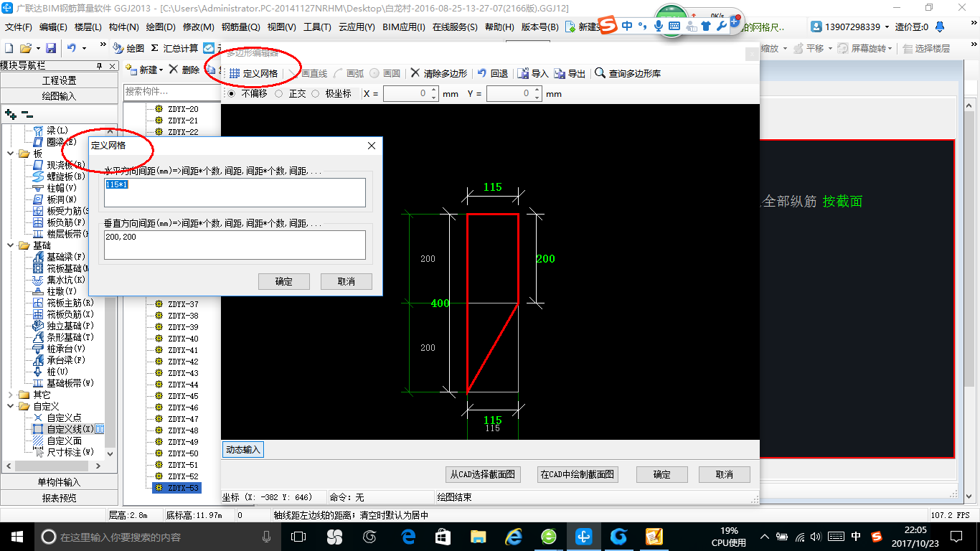Click 确定 in 定义网格 dialog
Screen dimensions: 980x551
[x=284, y=281]
